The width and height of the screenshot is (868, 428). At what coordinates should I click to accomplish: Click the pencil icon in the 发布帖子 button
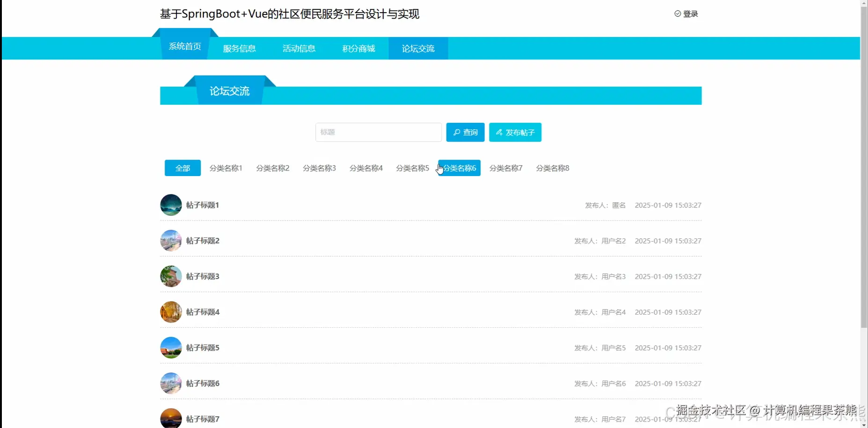point(499,133)
